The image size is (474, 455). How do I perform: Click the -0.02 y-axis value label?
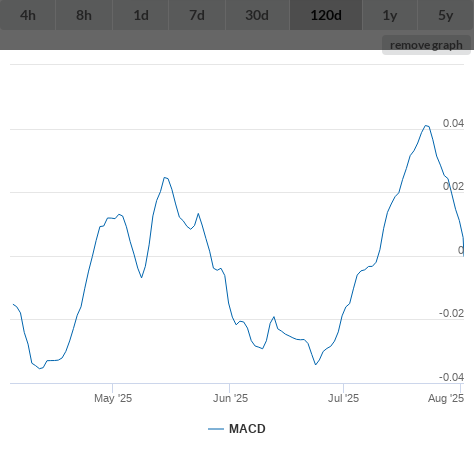[451, 313]
